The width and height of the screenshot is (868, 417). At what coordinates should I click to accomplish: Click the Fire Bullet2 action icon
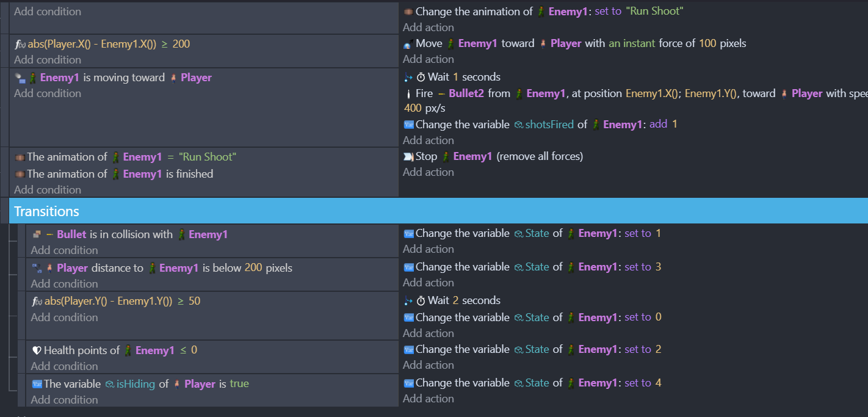[x=408, y=94]
